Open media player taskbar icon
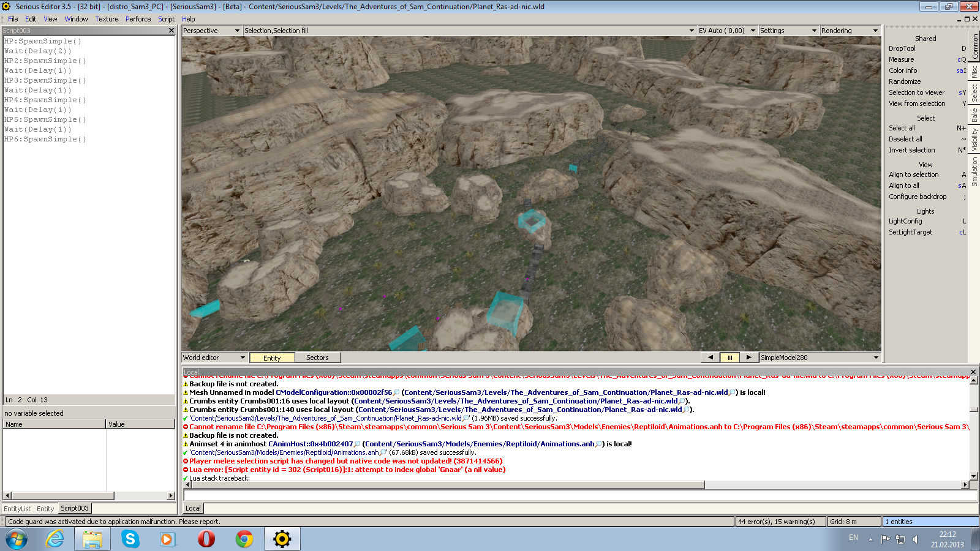 pos(167,539)
